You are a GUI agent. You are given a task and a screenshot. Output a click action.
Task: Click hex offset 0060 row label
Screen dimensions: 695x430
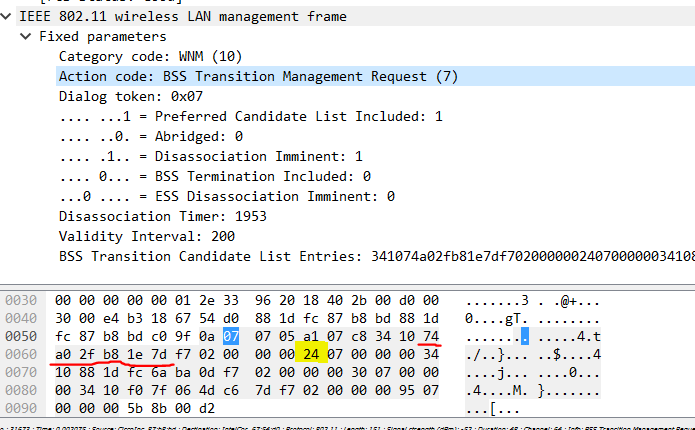coord(23,353)
